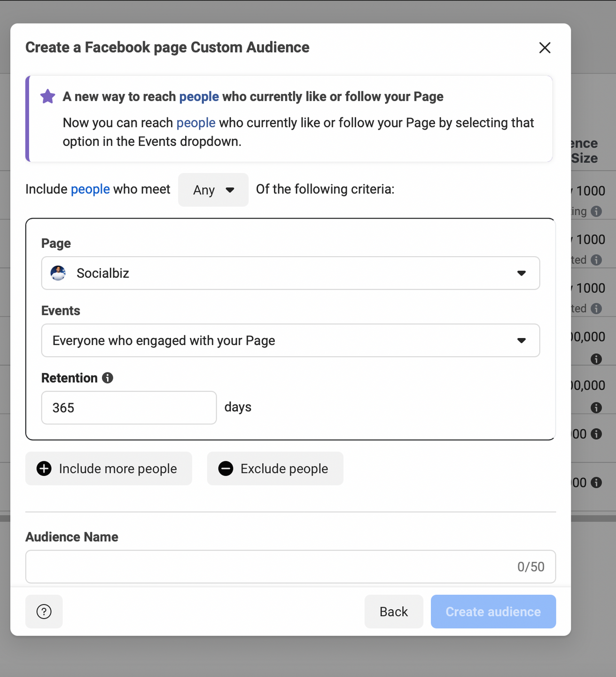This screenshot has height=677, width=616.
Task: Open the Any criteria dropdown
Action: [213, 189]
